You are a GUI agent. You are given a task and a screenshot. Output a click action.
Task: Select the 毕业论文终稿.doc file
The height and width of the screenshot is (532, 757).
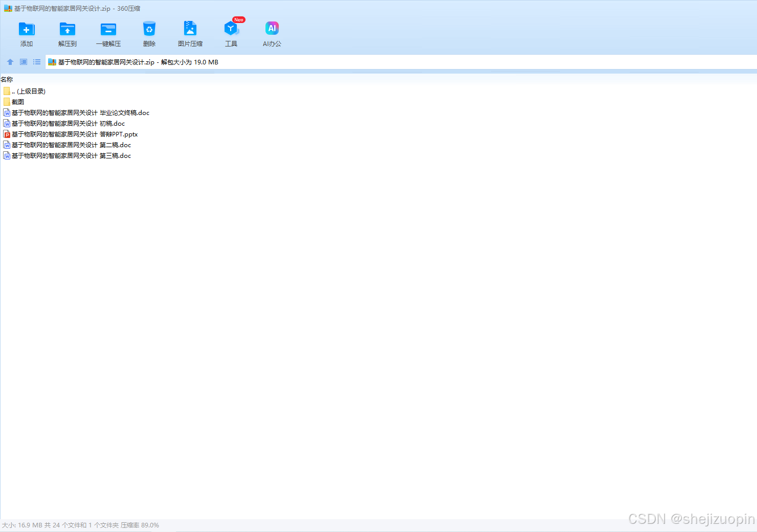pos(76,112)
